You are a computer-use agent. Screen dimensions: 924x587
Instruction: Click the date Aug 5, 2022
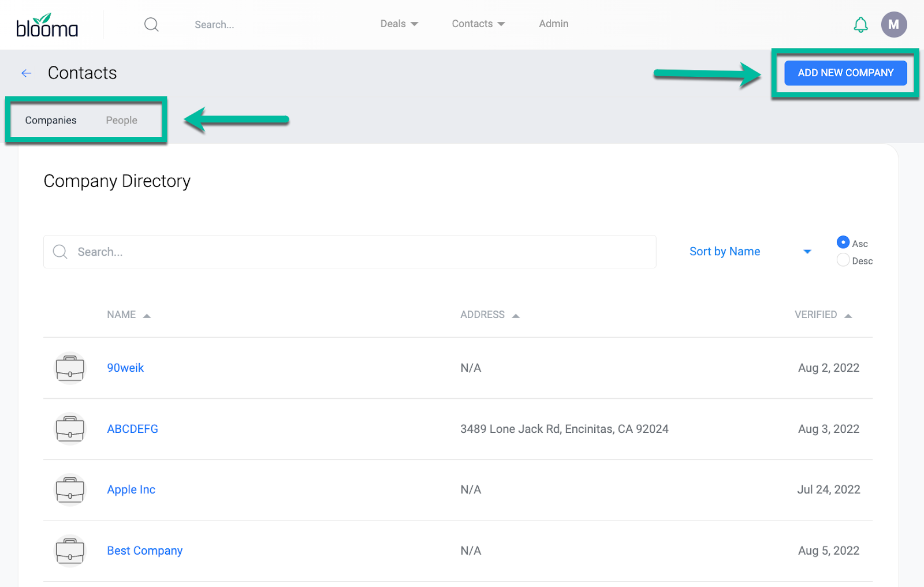pyautogui.click(x=829, y=551)
